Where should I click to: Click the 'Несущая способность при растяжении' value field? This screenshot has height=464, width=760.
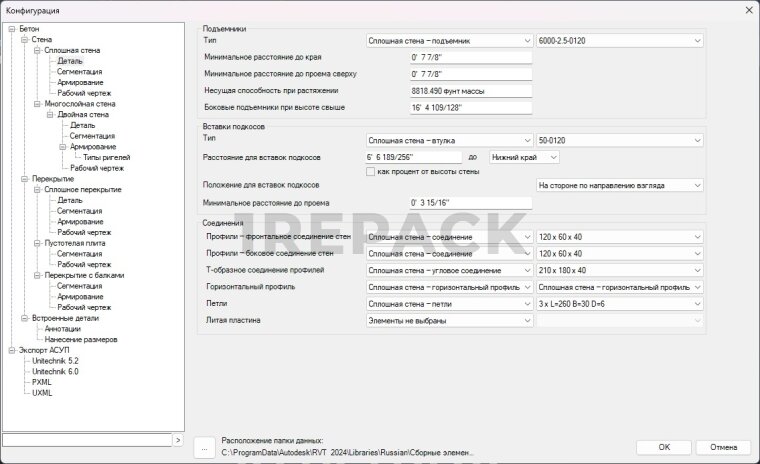(x=470, y=90)
